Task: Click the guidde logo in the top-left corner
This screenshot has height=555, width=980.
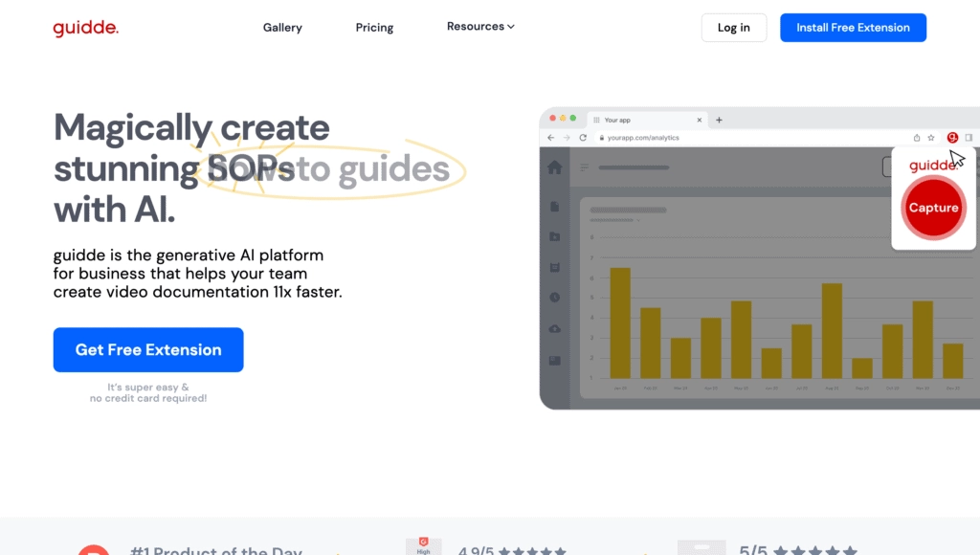Action: [x=85, y=27]
